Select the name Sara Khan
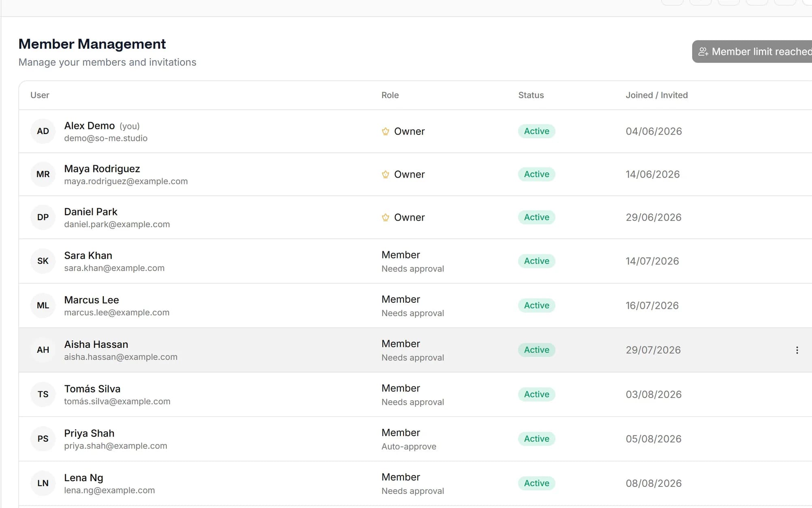 88,256
